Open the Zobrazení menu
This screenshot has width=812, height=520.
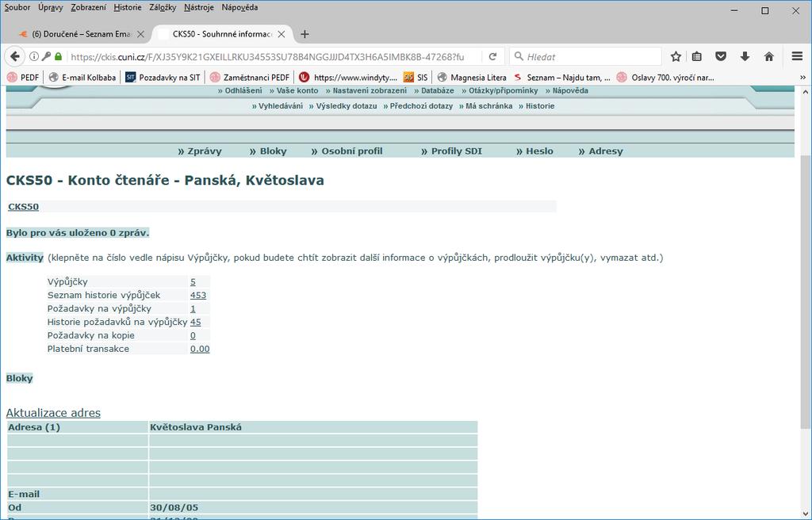coord(89,7)
